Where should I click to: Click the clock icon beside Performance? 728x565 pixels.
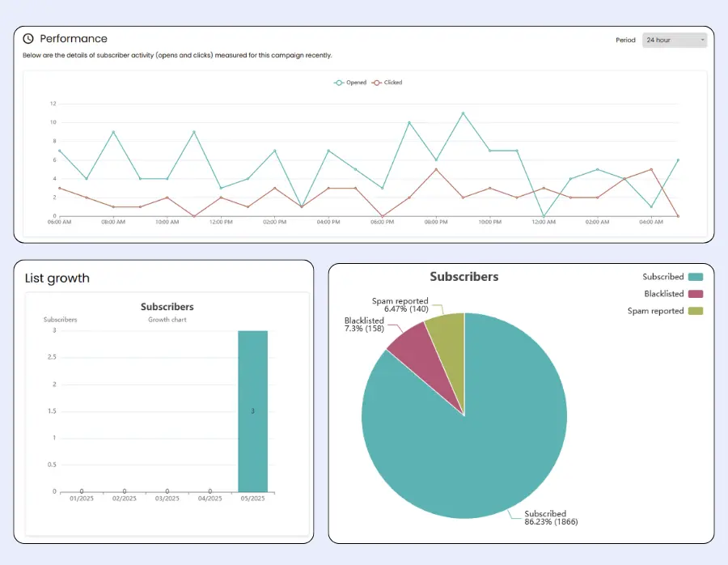pos(28,39)
